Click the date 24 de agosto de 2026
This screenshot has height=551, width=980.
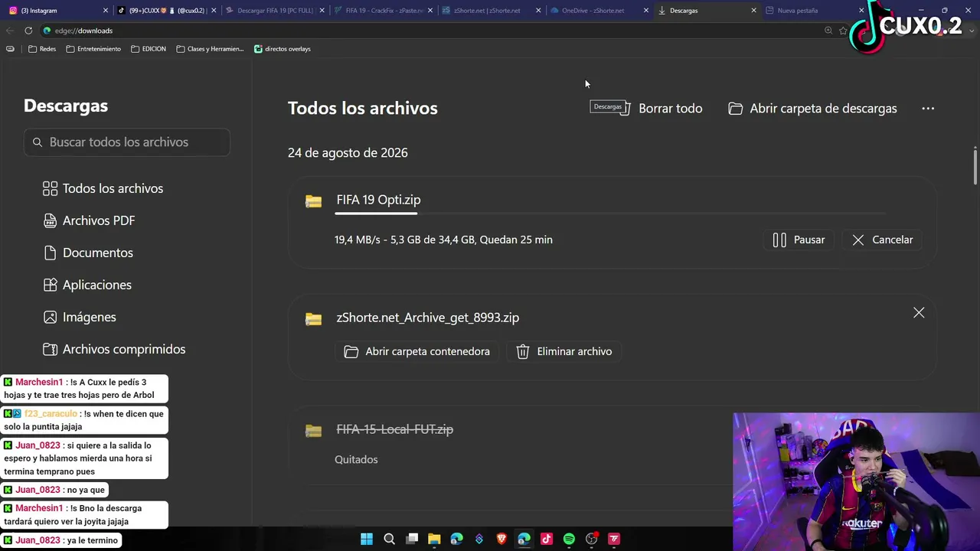point(348,153)
